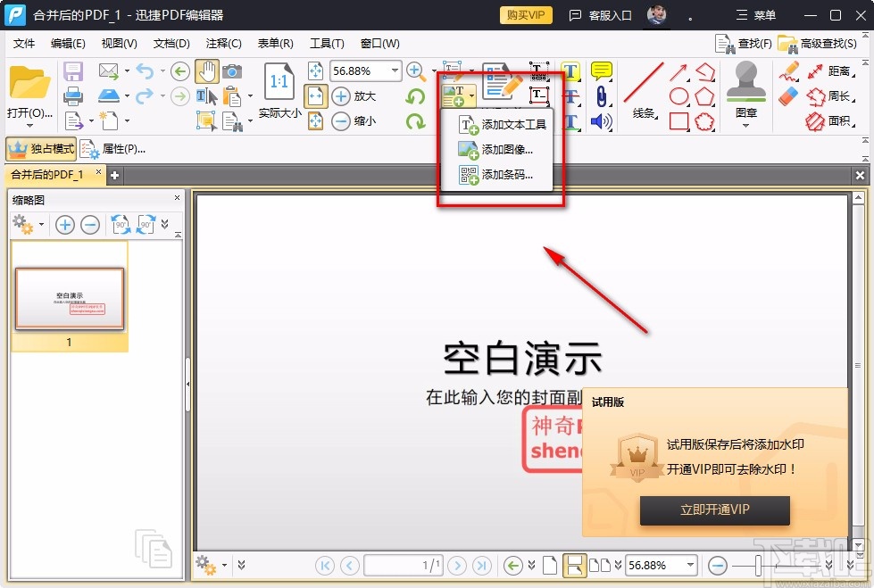Toggle 独占模式 exclusive mode
The height and width of the screenshot is (588, 874).
point(43,148)
